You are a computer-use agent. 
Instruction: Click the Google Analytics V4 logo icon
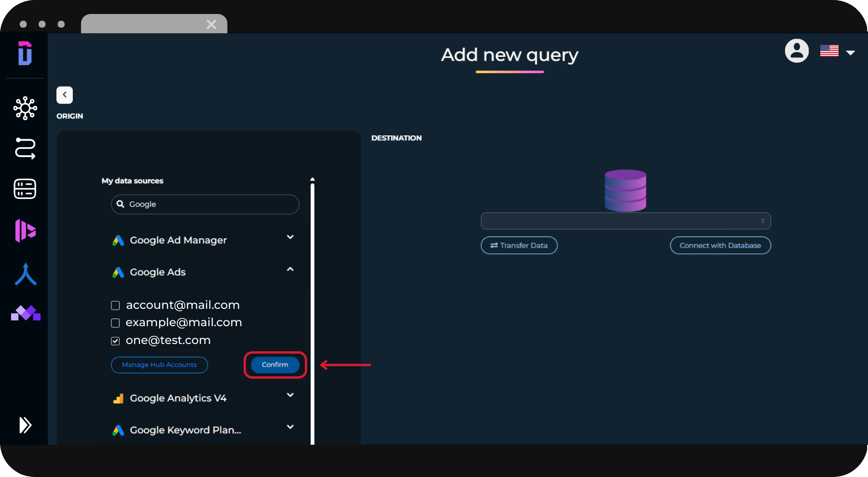118,398
